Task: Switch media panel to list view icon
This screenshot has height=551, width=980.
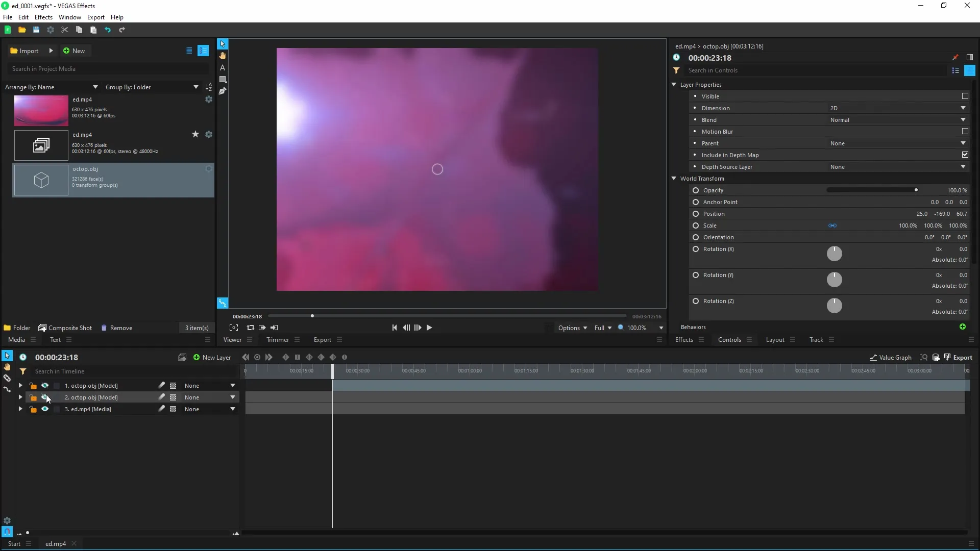Action: (189, 51)
